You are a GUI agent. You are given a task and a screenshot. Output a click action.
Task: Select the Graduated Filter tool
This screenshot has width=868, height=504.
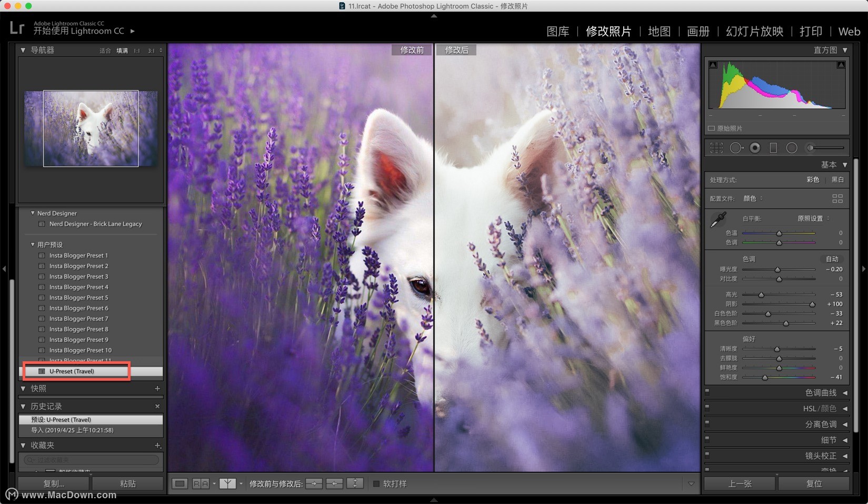pos(773,148)
